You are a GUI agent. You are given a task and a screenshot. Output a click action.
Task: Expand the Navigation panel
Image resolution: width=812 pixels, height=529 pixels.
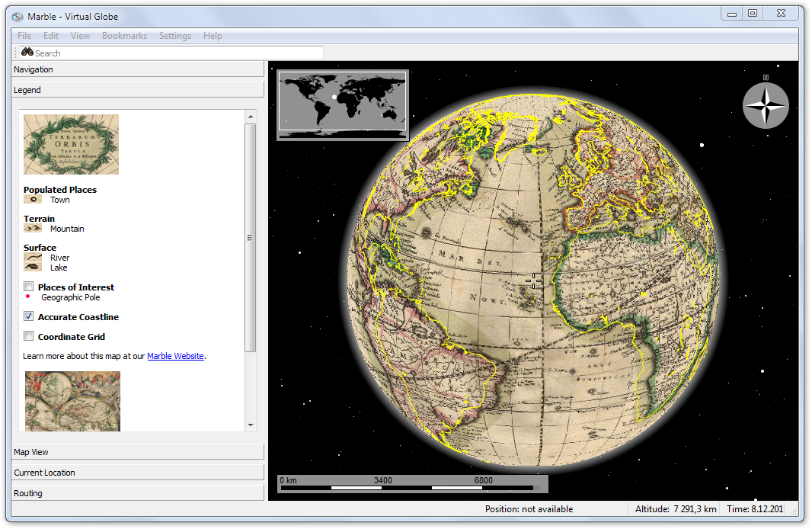[137, 69]
